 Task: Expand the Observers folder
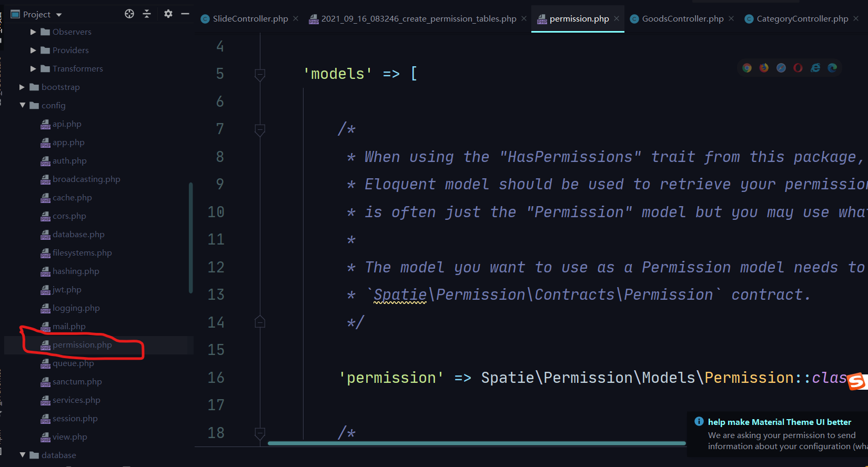[x=33, y=32]
